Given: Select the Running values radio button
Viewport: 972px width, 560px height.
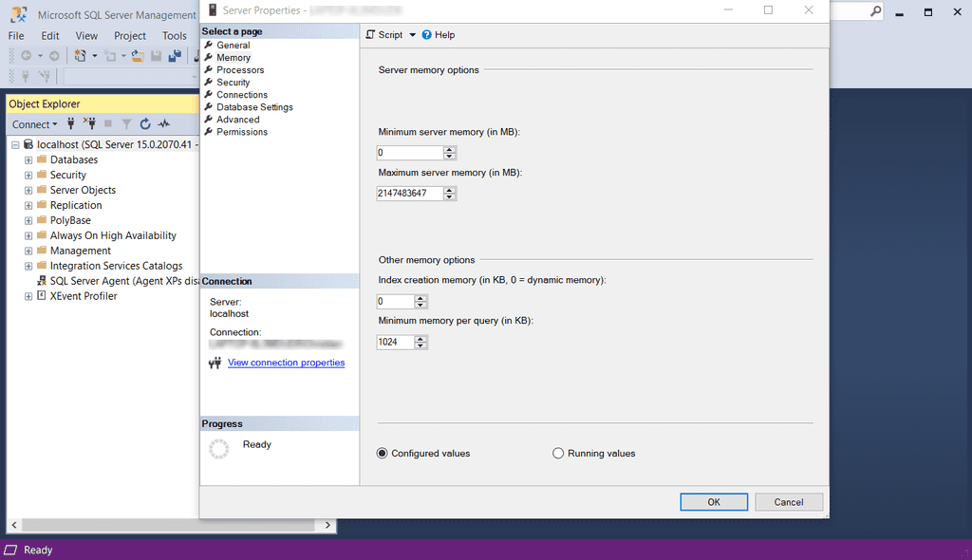Looking at the screenshot, I should tap(558, 453).
